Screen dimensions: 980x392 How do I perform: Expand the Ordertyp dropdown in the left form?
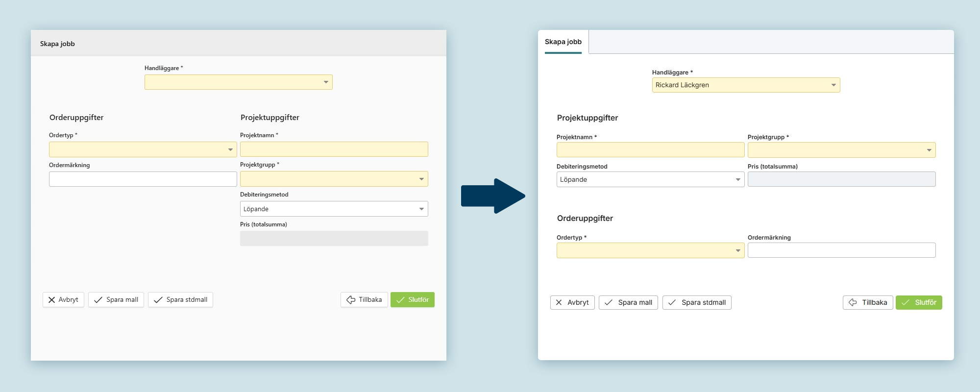pos(143,149)
